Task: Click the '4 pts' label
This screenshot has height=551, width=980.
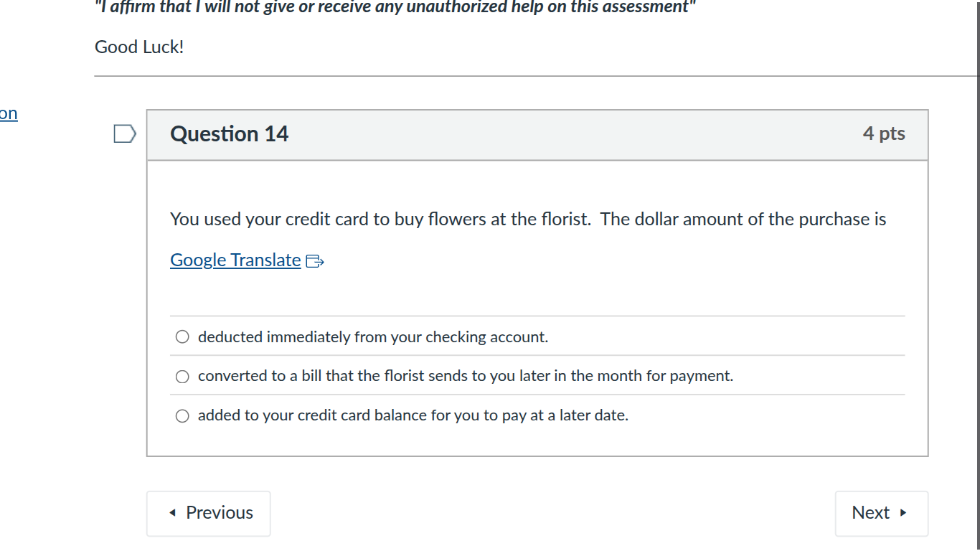Action: point(884,133)
